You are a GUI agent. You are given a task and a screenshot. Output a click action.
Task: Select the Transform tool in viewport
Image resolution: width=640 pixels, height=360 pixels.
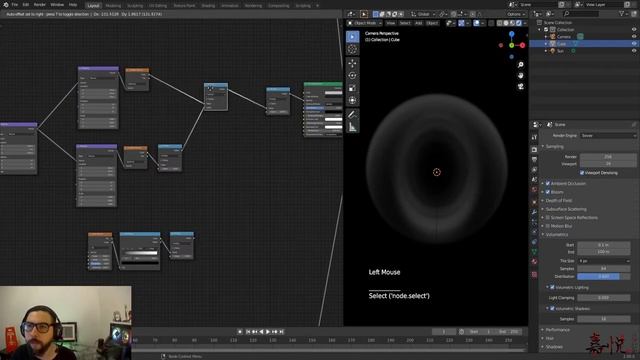pyautogui.click(x=353, y=100)
